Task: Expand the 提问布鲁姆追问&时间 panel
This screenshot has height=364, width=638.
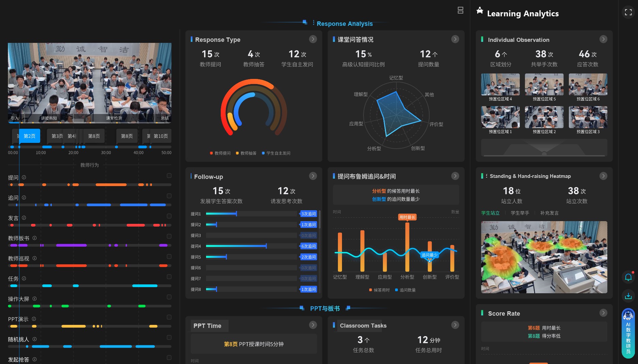Action: click(x=455, y=176)
